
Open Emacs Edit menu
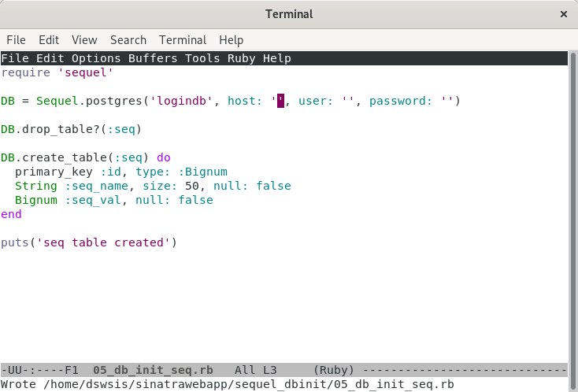click(50, 58)
